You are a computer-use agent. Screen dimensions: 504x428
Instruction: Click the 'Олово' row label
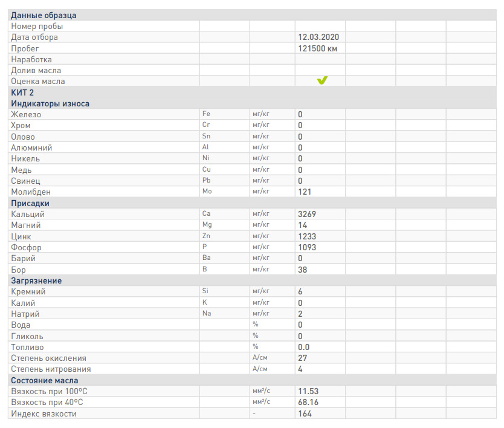coord(23,137)
